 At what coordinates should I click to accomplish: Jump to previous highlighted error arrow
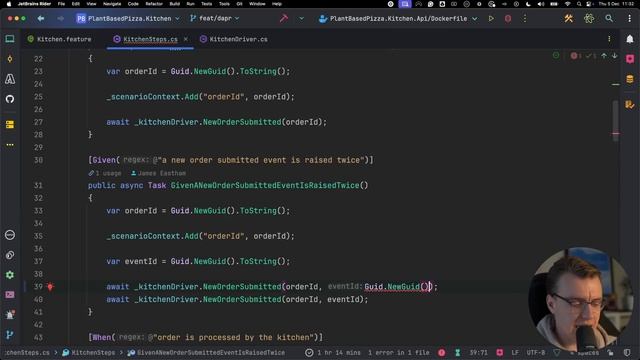coord(604,56)
